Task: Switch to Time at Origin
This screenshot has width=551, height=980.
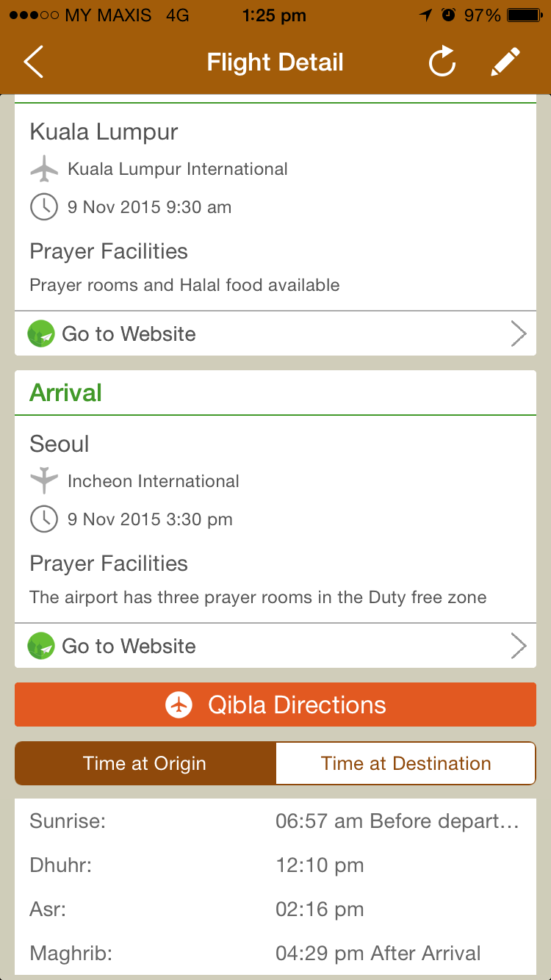Action: [145, 763]
